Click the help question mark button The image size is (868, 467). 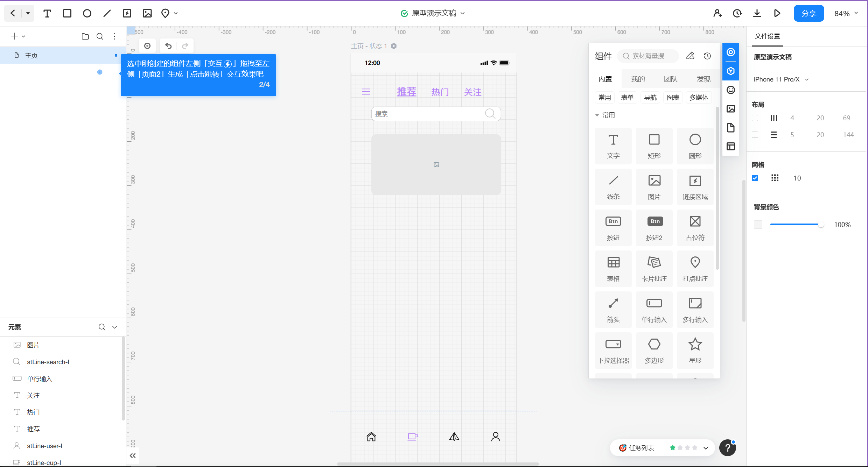pos(728,448)
